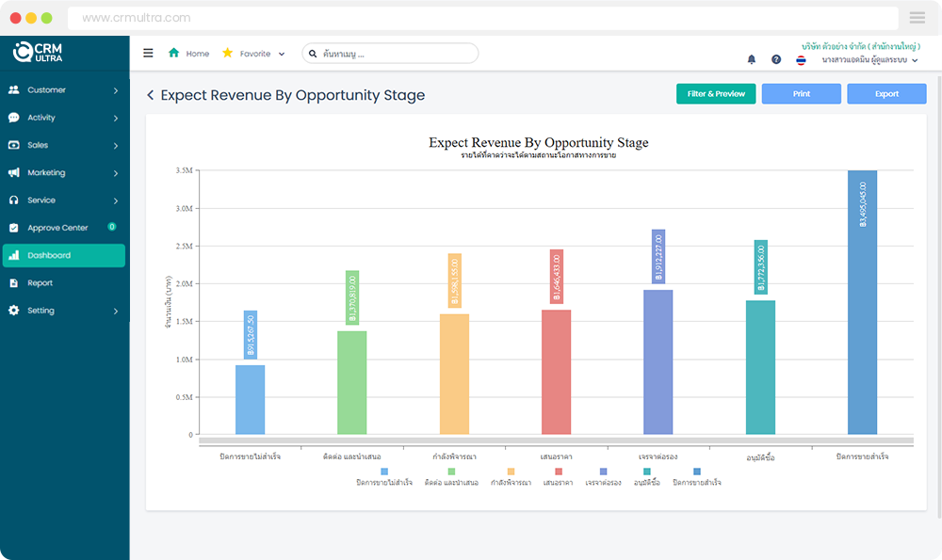Open the Approve Center menu item
942x560 pixels.
64,228
